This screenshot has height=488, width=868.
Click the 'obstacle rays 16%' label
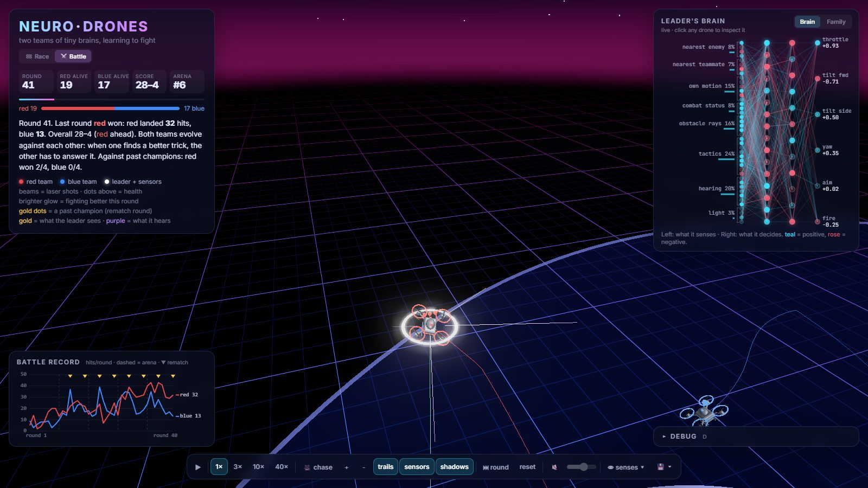(x=706, y=124)
